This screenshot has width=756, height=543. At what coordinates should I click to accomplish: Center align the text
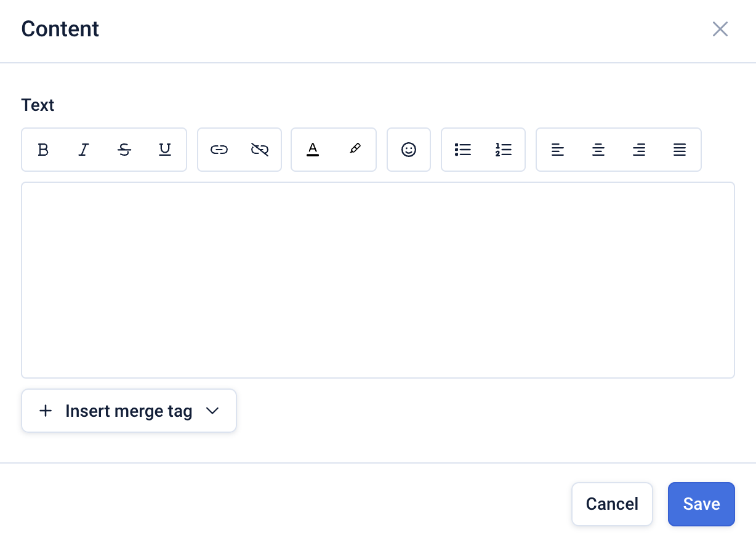point(598,150)
